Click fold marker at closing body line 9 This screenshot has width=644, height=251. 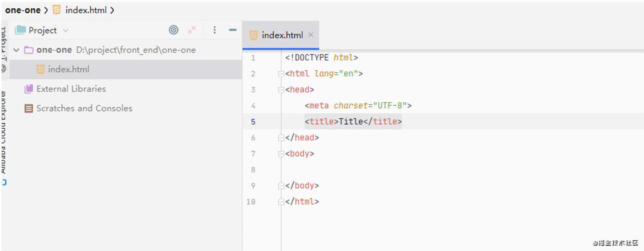(x=281, y=186)
